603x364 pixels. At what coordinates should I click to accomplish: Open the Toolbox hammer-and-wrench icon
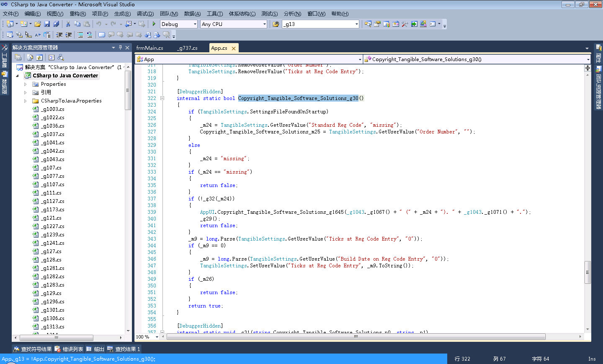pos(405,24)
